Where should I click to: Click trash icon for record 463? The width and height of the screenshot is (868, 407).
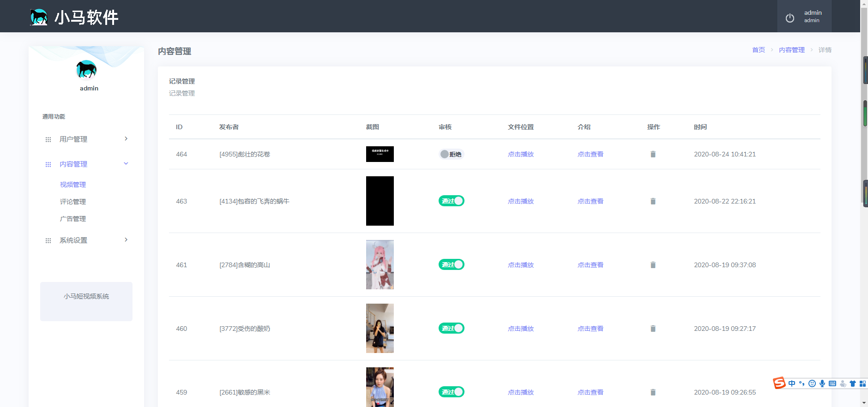[653, 201]
